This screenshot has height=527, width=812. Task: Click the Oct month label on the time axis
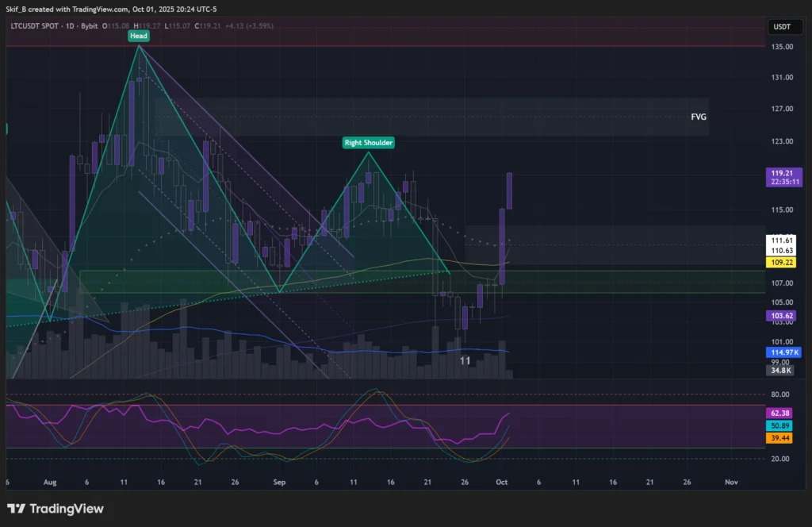[501, 482]
